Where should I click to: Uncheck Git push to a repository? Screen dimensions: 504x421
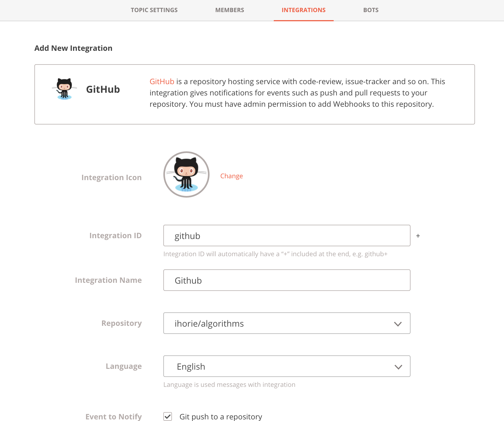(x=168, y=416)
